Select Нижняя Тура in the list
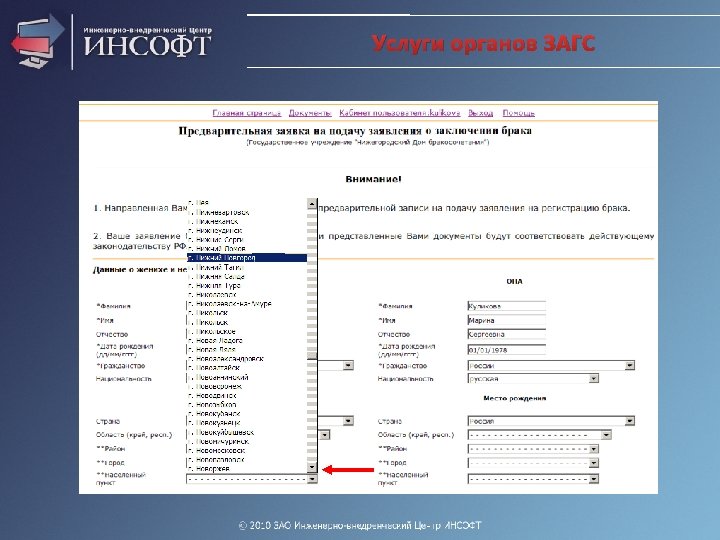The width and height of the screenshot is (720, 540). [x=247, y=286]
